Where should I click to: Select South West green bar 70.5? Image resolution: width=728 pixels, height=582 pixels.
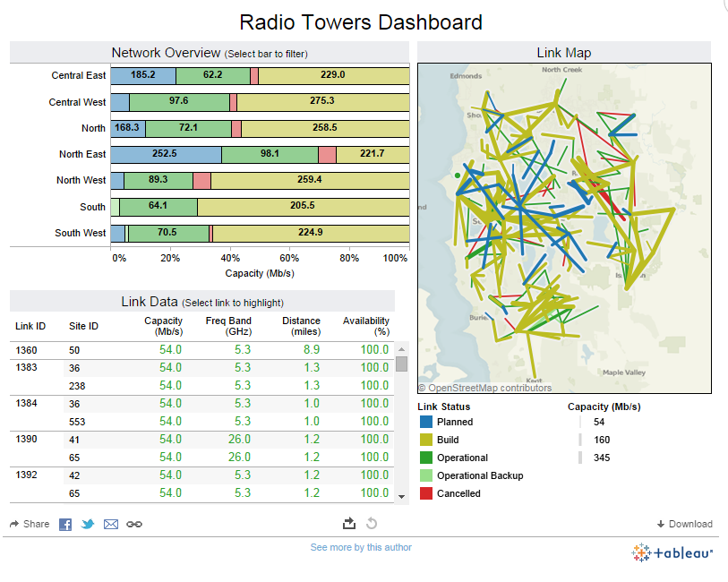click(x=168, y=234)
